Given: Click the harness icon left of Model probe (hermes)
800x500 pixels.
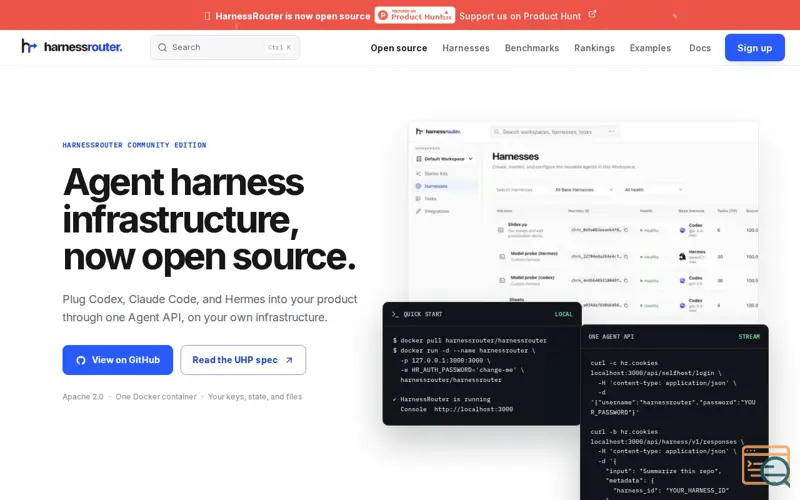Looking at the screenshot, I should (502, 257).
